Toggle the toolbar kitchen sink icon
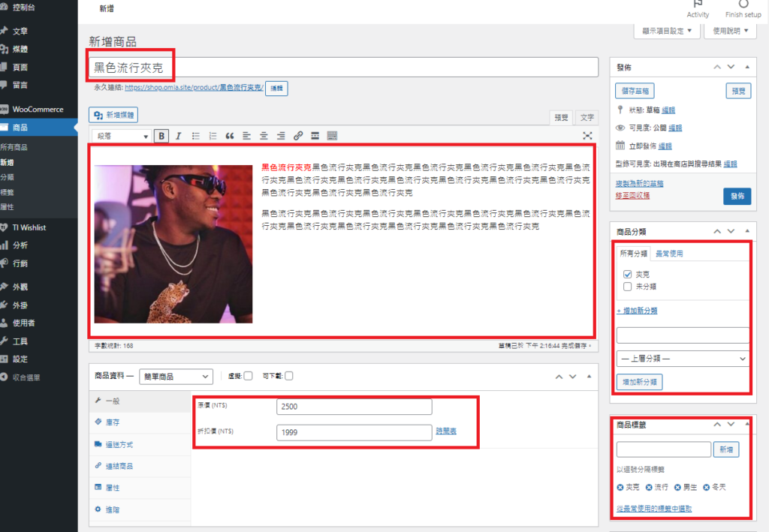The image size is (769, 532). coord(332,136)
